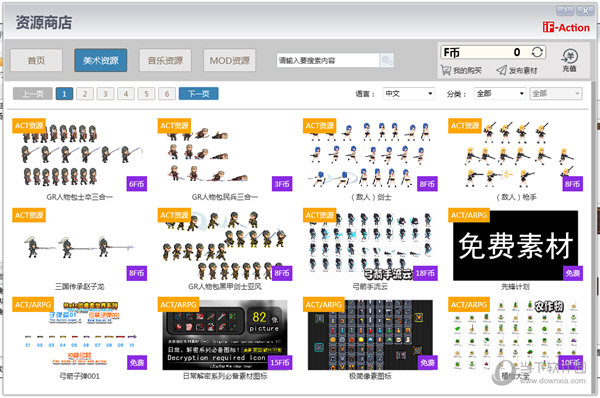
Task: Open the (敌人)枪手 sprite thumbnail
Action: pyautogui.click(x=516, y=155)
